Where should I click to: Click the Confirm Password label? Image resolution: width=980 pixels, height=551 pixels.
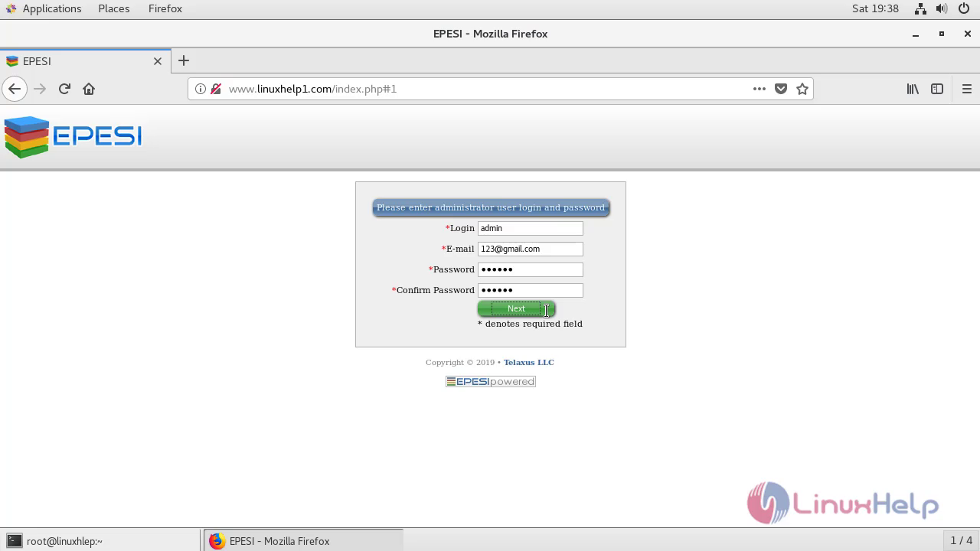click(433, 290)
